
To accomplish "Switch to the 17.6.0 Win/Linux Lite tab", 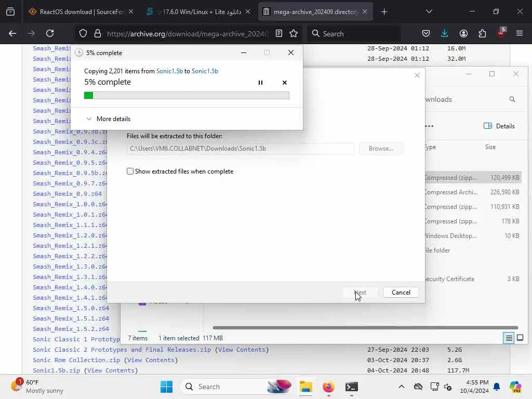I will click(197, 12).
